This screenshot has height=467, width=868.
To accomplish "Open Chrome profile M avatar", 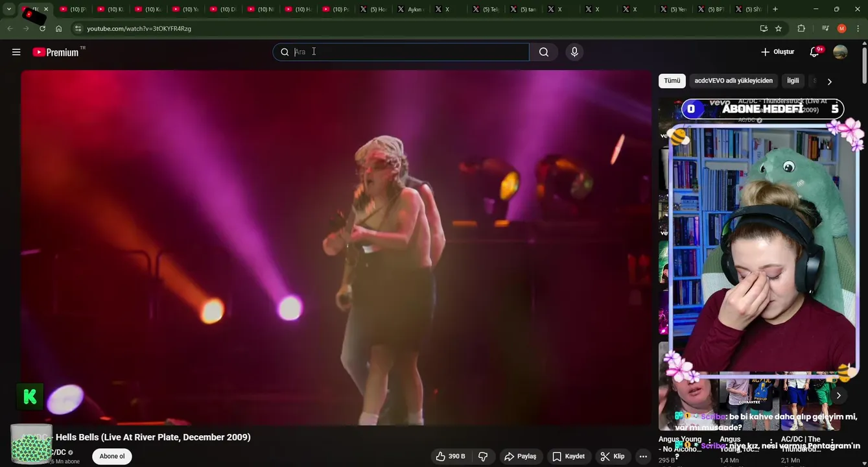I will 841,29.
